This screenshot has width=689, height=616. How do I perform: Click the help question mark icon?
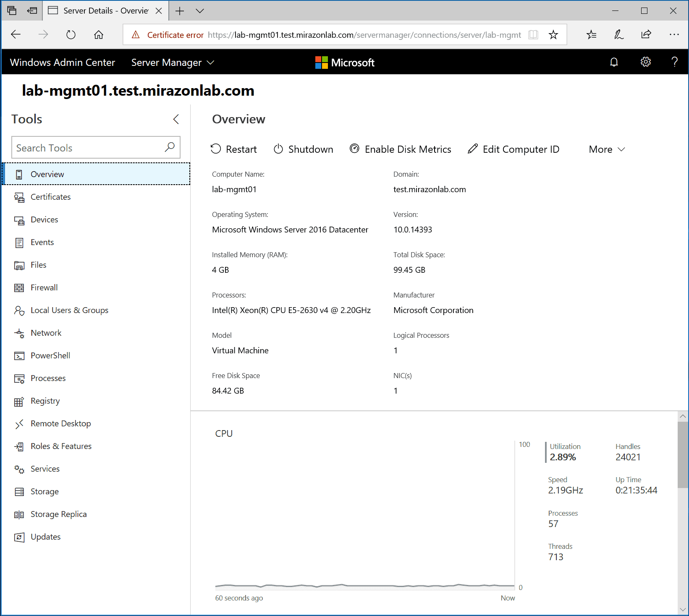click(674, 62)
